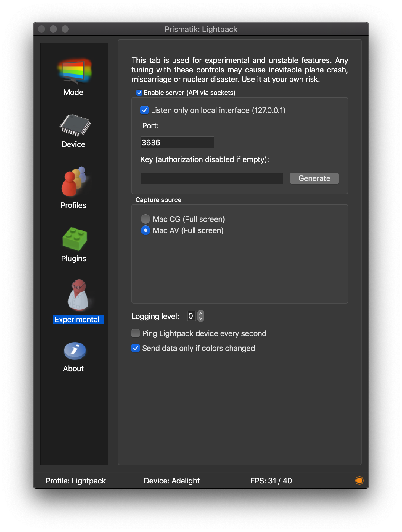Click the Logging level value field
Viewport: 402px width, 532px height.
191,316
